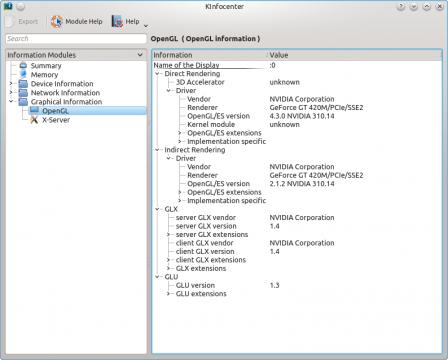This screenshot has width=448, height=360.
Task: Click the unknown value for 3D Accelerator
Action: click(x=284, y=82)
